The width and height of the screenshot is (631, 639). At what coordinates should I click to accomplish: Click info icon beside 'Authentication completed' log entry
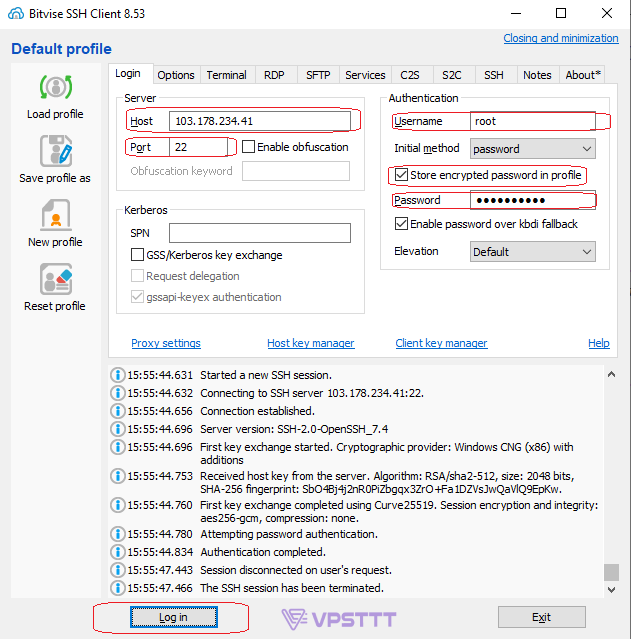point(118,552)
